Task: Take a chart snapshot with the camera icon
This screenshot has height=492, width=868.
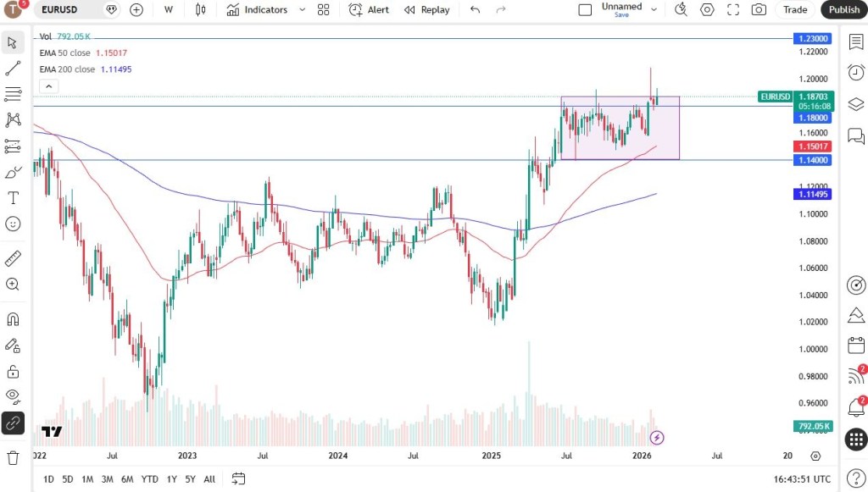Action: [x=759, y=9]
